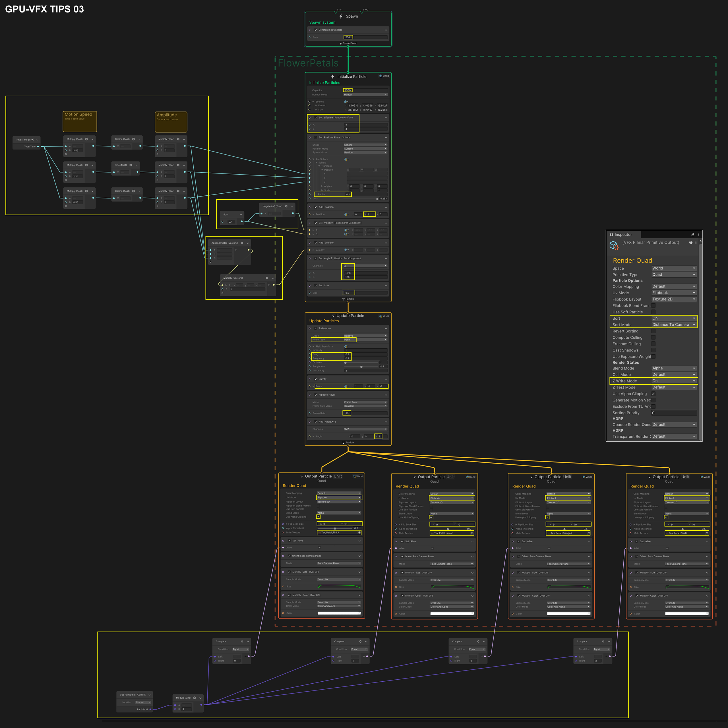This screenshot has width=728, height=728.
Task: Click gear icon on Negate float node
Action: [x=286, y=206]
